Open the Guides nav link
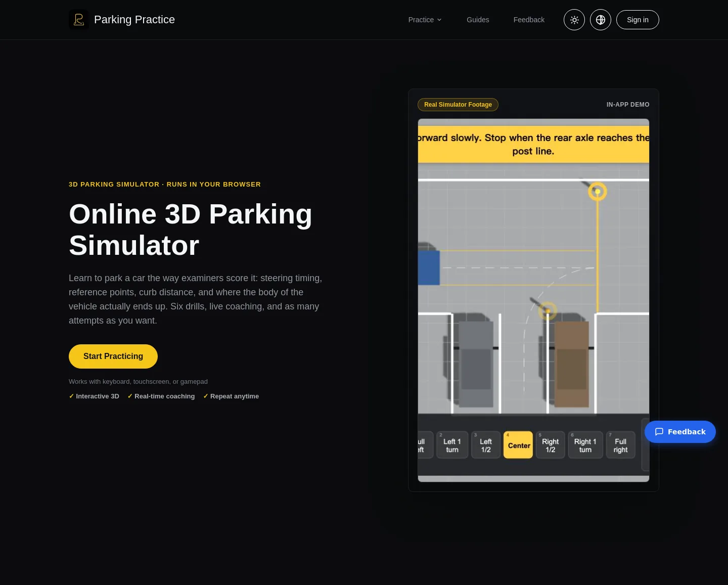Viewport: 728px width, 585px height. (478, 20)
